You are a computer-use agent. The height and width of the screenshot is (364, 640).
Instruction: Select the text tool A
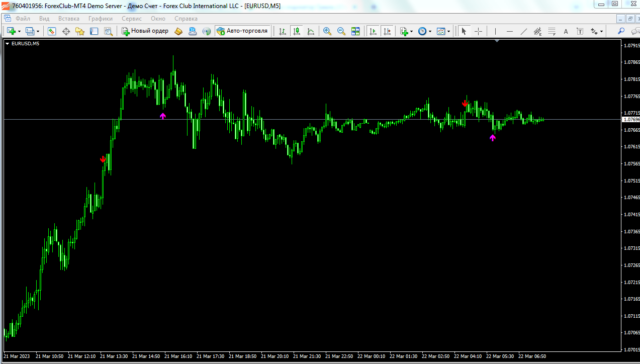pos(566,31)
